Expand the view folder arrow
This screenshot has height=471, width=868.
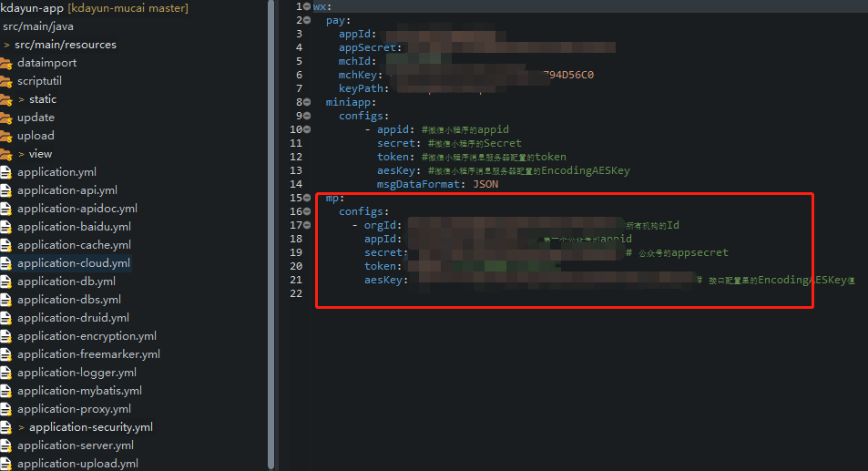[x=22, y=154]
